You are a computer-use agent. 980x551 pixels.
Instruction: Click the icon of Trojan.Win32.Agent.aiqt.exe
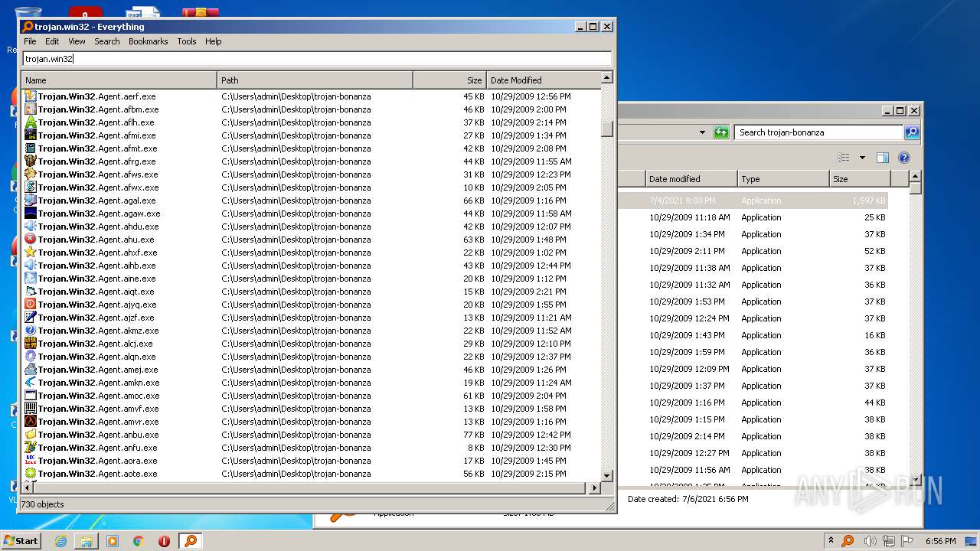pyautogui.click(x=31, y=292)
